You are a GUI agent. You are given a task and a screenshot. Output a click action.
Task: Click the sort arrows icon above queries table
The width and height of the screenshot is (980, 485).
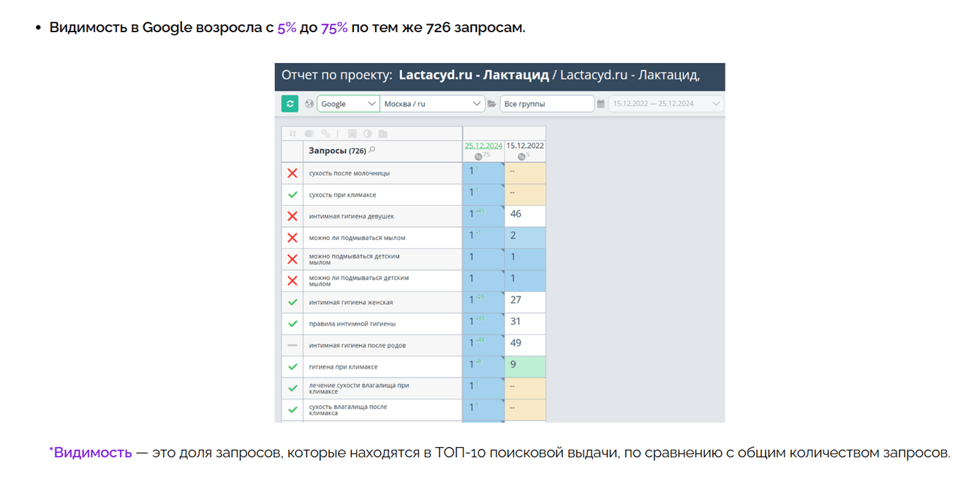293,134
